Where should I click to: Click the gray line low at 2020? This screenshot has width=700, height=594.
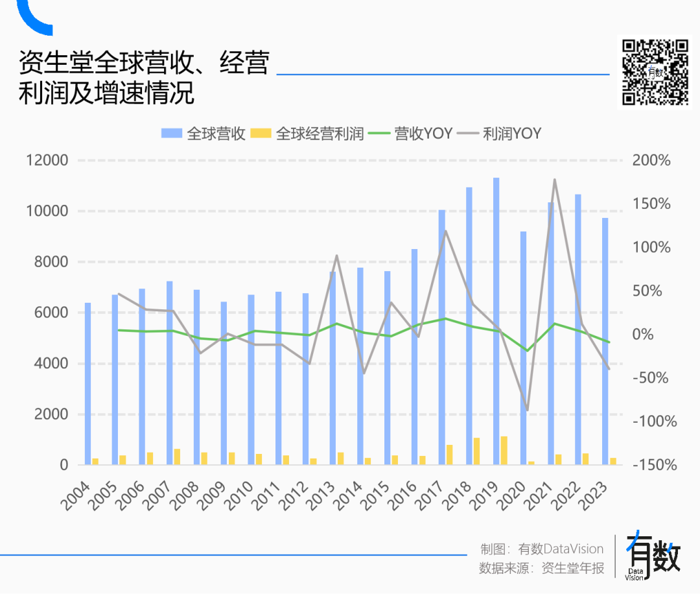(527, 410)
